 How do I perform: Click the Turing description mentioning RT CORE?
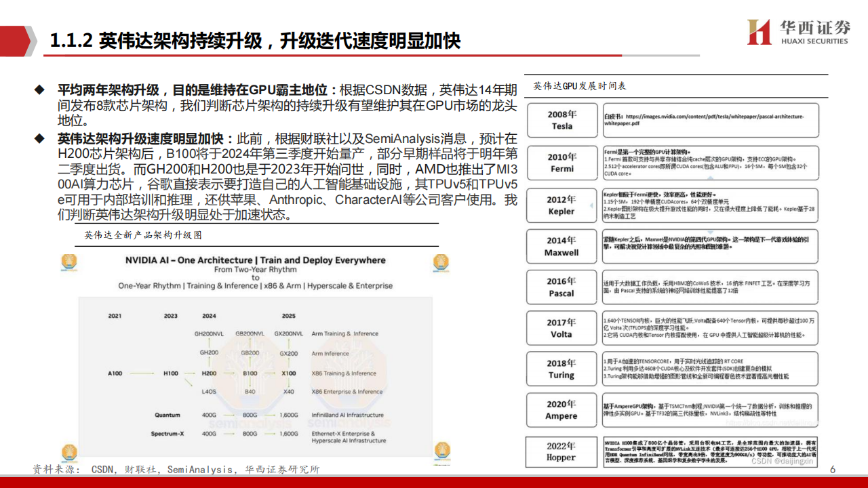click(x=710, y=369)
